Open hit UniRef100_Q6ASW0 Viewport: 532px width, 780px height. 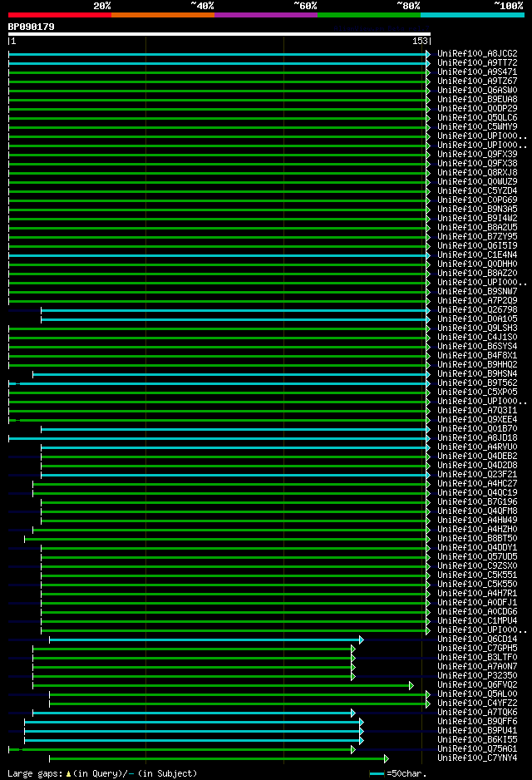tap(477, 91)
